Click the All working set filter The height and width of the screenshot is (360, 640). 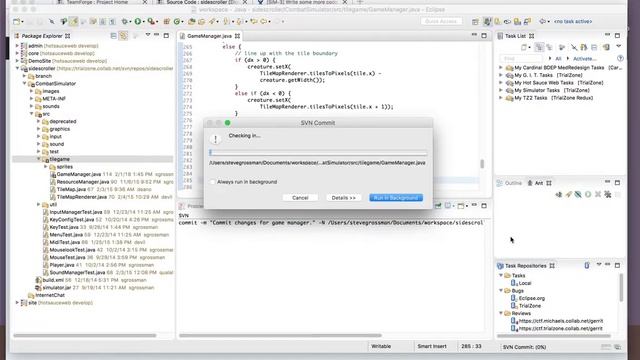[558, 59]
